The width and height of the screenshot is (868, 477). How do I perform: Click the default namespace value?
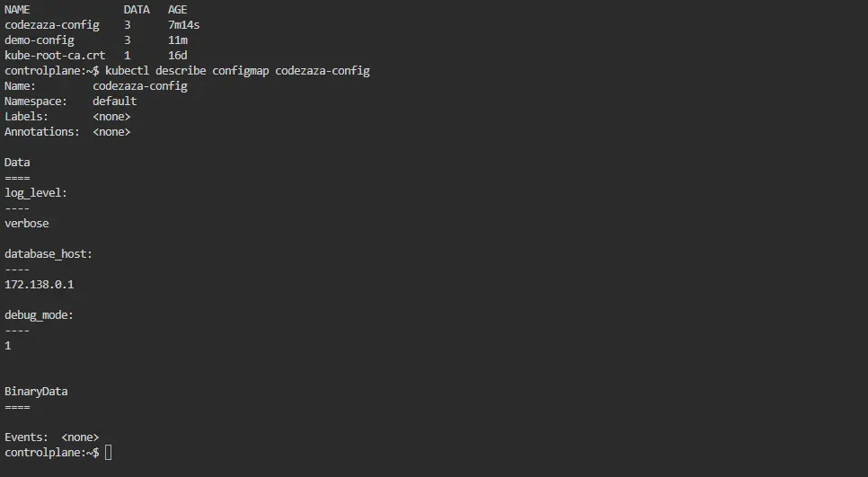point(114,102)
